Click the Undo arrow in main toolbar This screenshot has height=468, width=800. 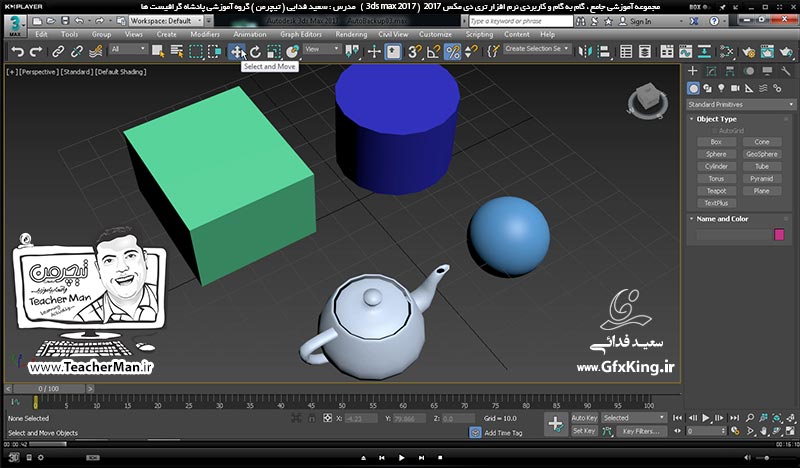[18, 52]
